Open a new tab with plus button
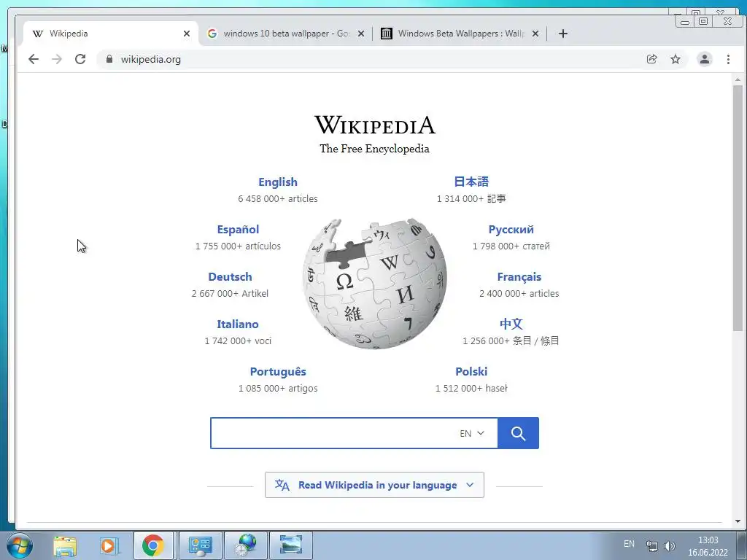The width and height of the screenshot is (747, 560). coord(563,34)
